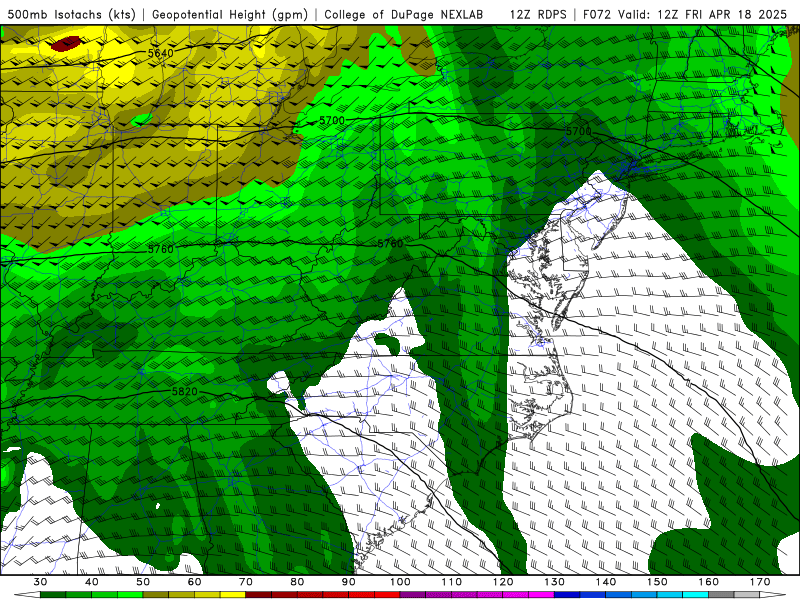800x600 pixels.
Task: Click the 5700 contour label near New York
Action: pyautogui.click(x=579, y=131)
